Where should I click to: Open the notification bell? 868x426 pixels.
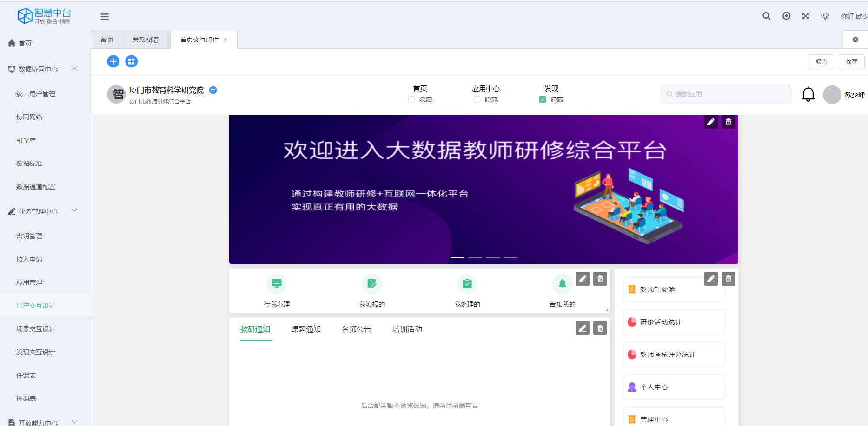tap(808, 94)
